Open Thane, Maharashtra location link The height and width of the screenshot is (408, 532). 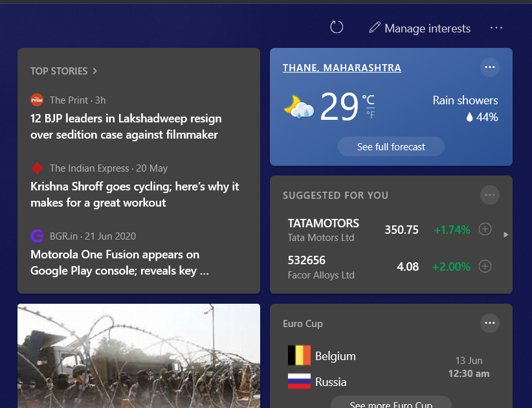coord(342,68)
